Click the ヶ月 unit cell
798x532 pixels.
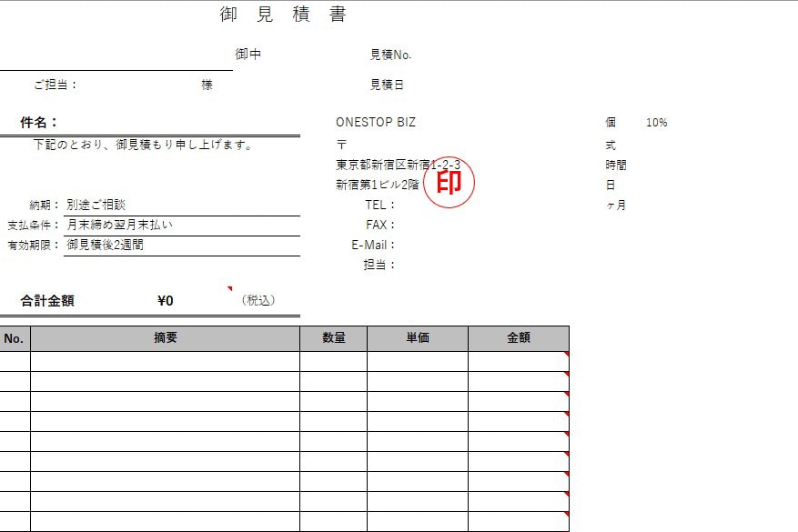point(616,205)
